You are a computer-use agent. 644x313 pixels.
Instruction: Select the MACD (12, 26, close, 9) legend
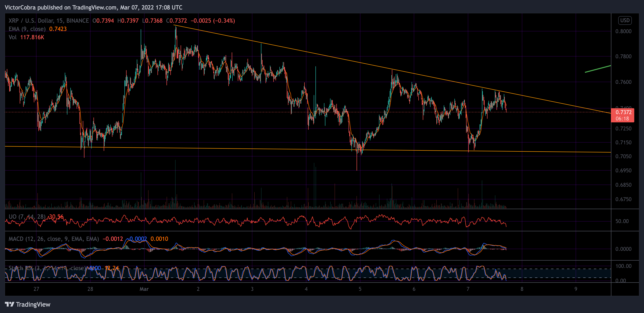[x=54, y=239]
